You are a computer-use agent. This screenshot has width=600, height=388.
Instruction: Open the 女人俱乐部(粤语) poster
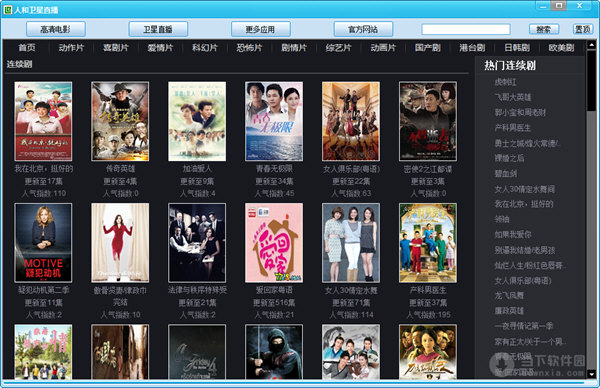351,121
